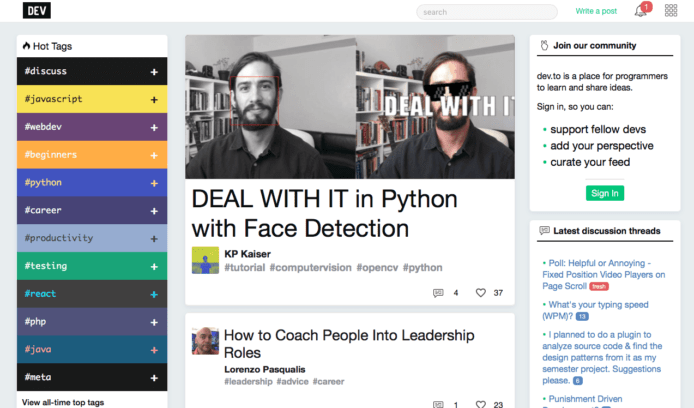Viewport: 694px width, 408px height.
Task: Toggle follow on the #python tag
Action: [x=154, y=183]
